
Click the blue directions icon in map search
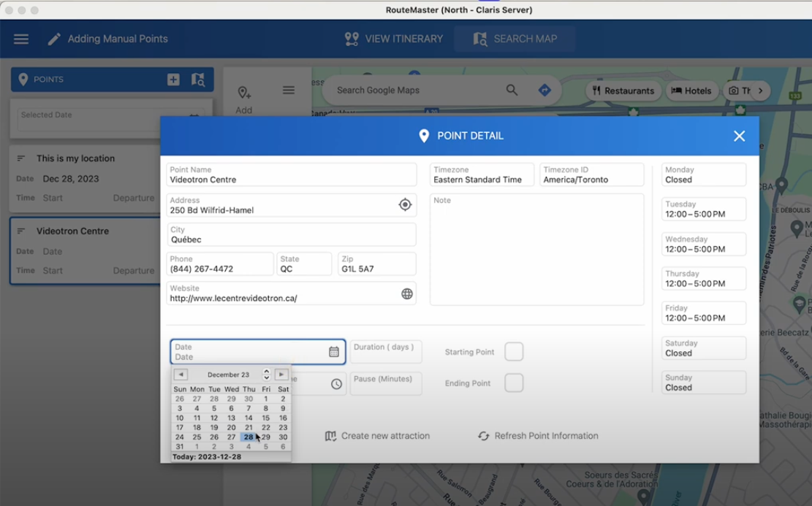pyautogui.click(x=545, y=90)
